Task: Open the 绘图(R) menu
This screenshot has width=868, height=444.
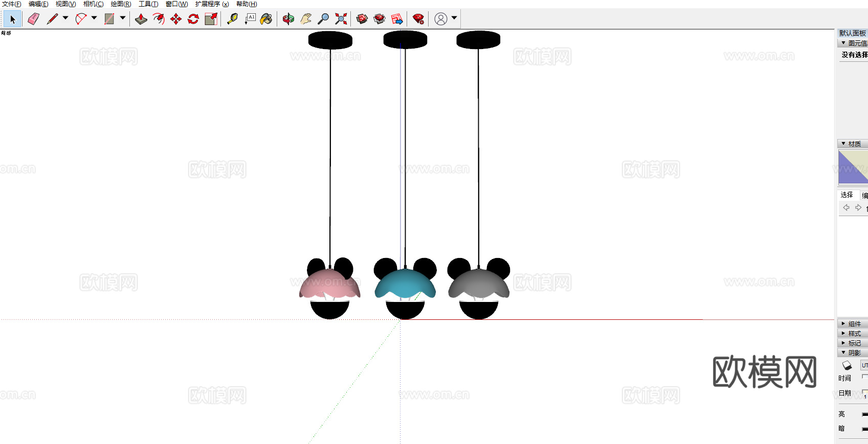Action: tap(121, 4)
